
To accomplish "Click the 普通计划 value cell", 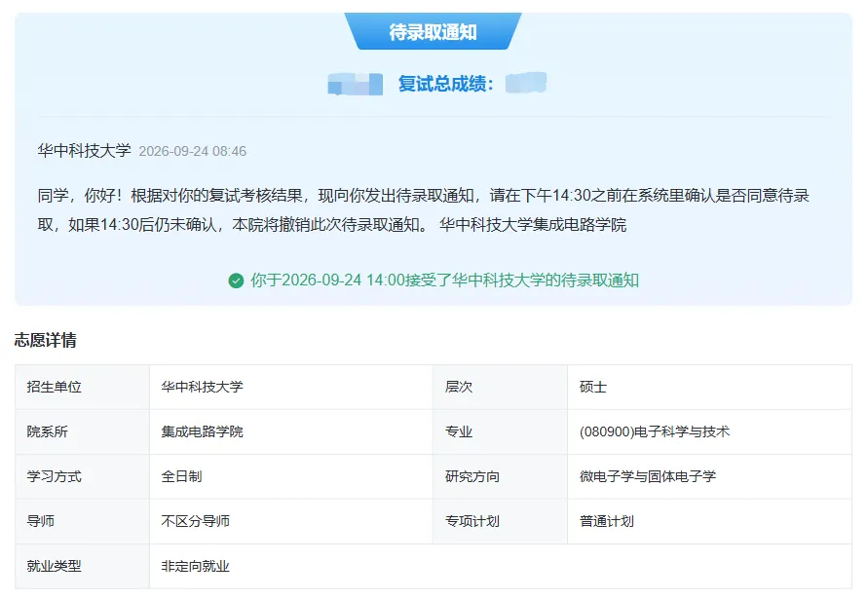I will (x=709, y=521).
